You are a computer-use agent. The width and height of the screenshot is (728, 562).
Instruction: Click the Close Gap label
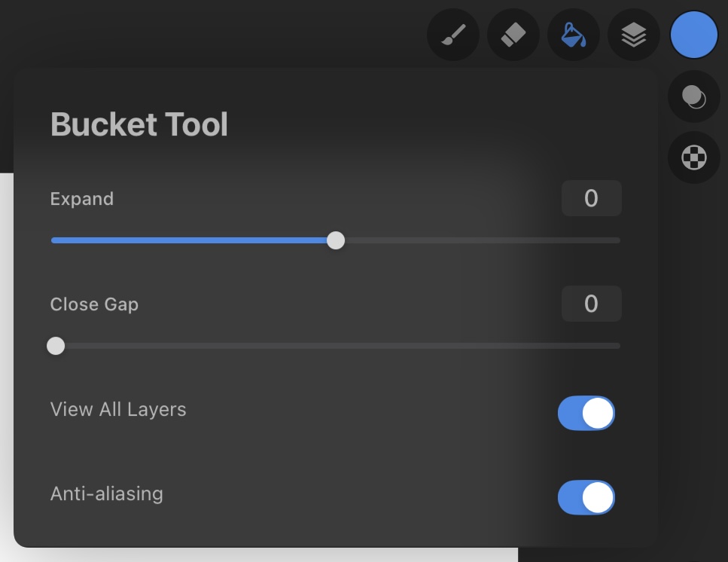(x=94, y=304)
